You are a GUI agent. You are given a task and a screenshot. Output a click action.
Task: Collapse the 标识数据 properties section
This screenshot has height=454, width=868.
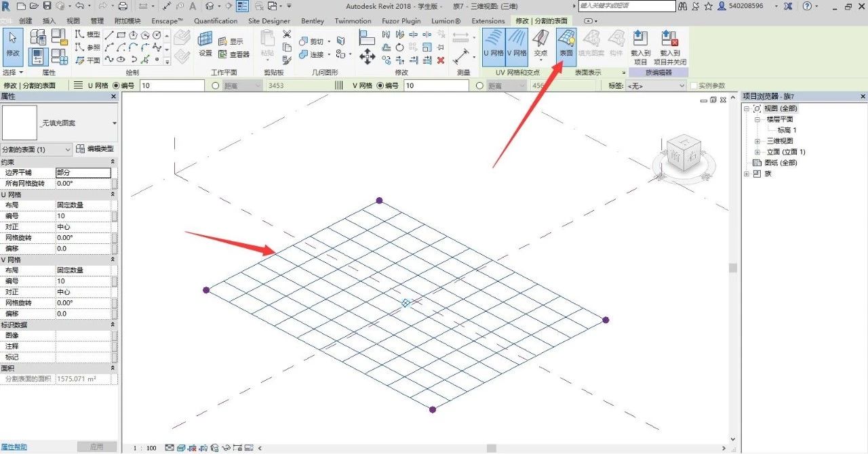tap(113, 325)
